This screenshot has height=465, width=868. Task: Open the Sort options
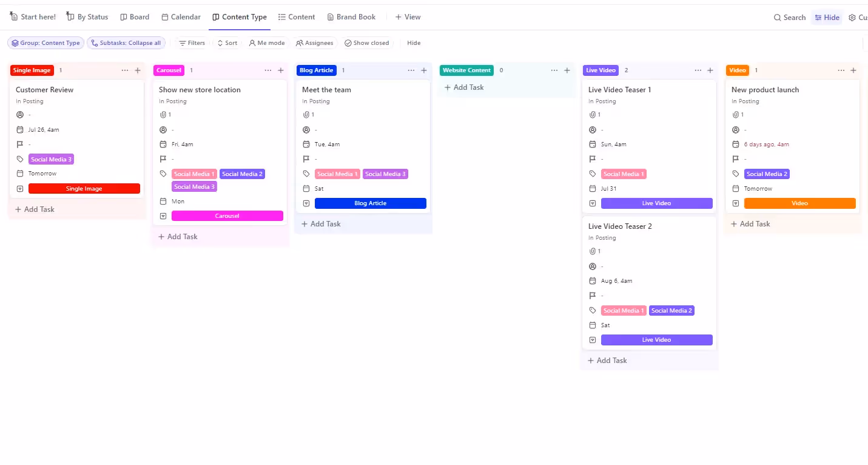[227, 42]
